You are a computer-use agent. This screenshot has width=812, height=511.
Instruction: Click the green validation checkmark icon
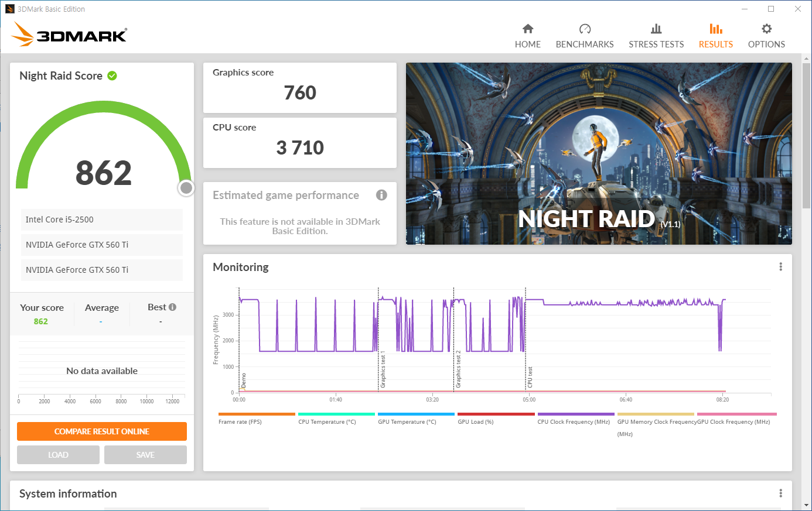tap(112, 76)
